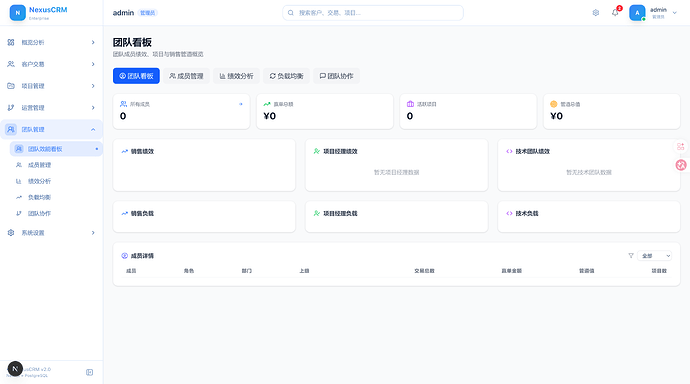Click the 概览分析 sidebar icon
Image resolution: width=690 pixels, height=384 pixels.
click(x=11, y=42)
